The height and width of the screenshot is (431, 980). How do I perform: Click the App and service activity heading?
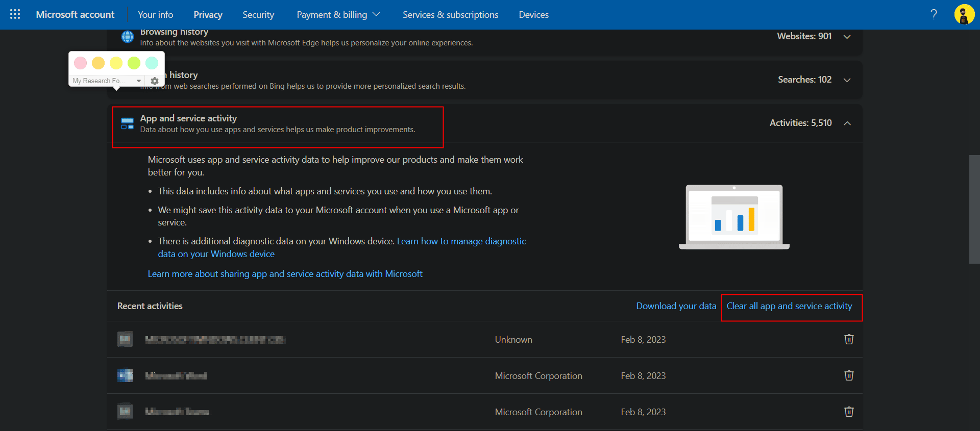[x=188, y=118]
